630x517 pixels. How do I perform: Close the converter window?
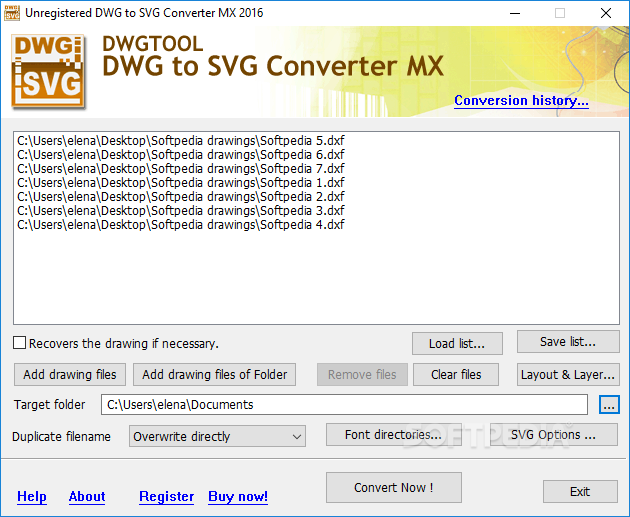(606, 13)
